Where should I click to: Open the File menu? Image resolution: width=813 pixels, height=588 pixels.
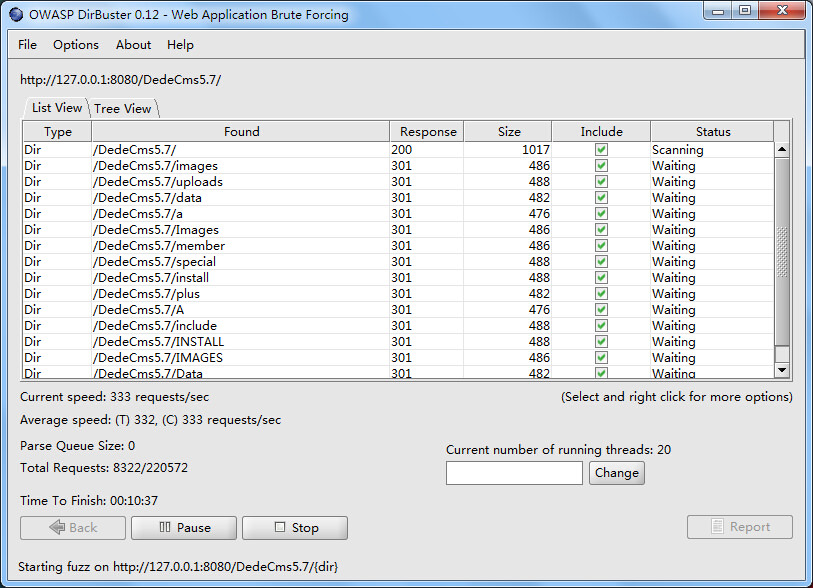[28, 45]
